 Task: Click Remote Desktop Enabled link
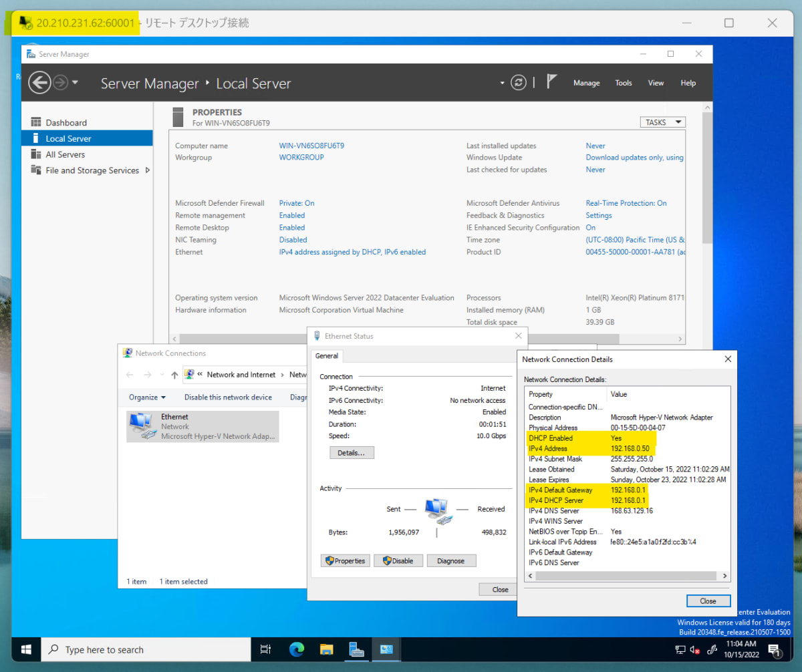292,228
